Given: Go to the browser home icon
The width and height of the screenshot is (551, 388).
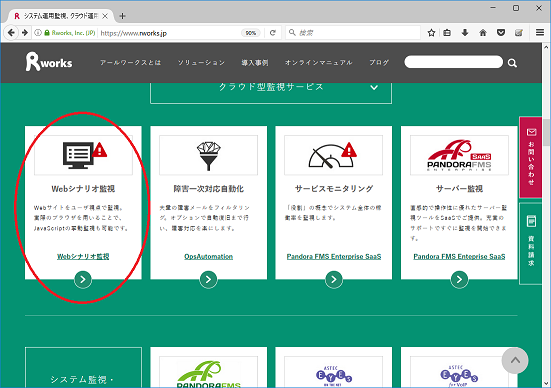Looking at the screenshot, I should tap(483, 33).
